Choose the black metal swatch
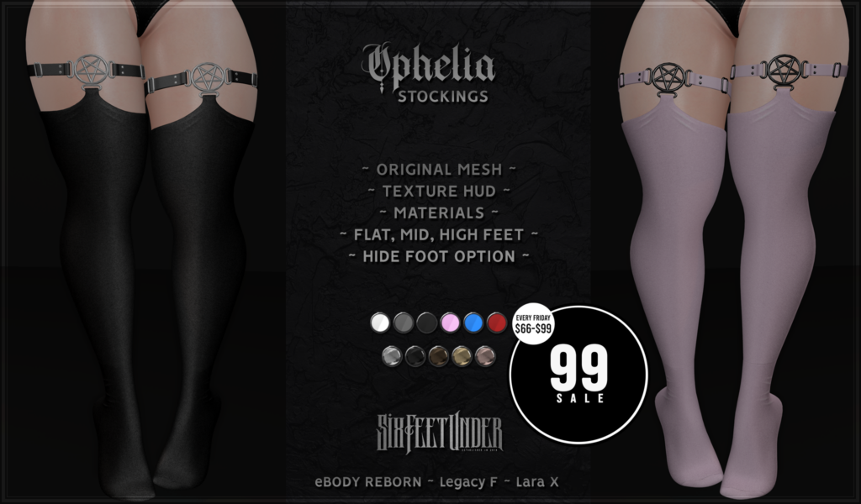Screen dimensions: 861x504 click(x=415, y=356)
